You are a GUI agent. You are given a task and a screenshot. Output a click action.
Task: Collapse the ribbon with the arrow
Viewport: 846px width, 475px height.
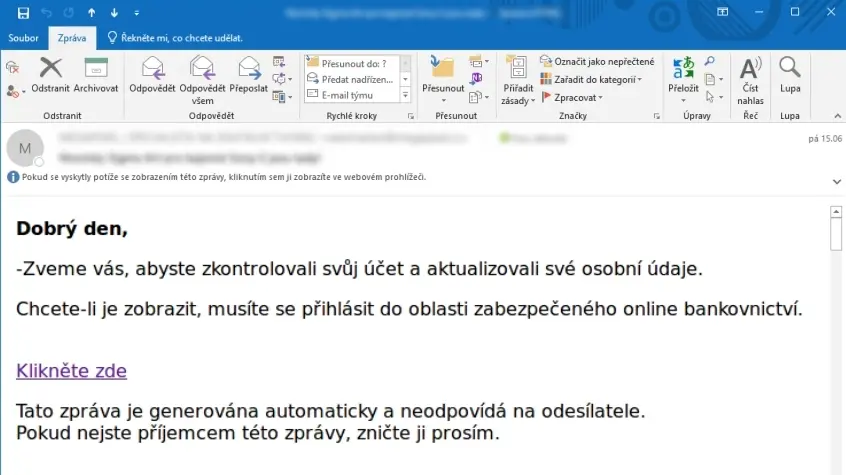(x=837, y=116)
